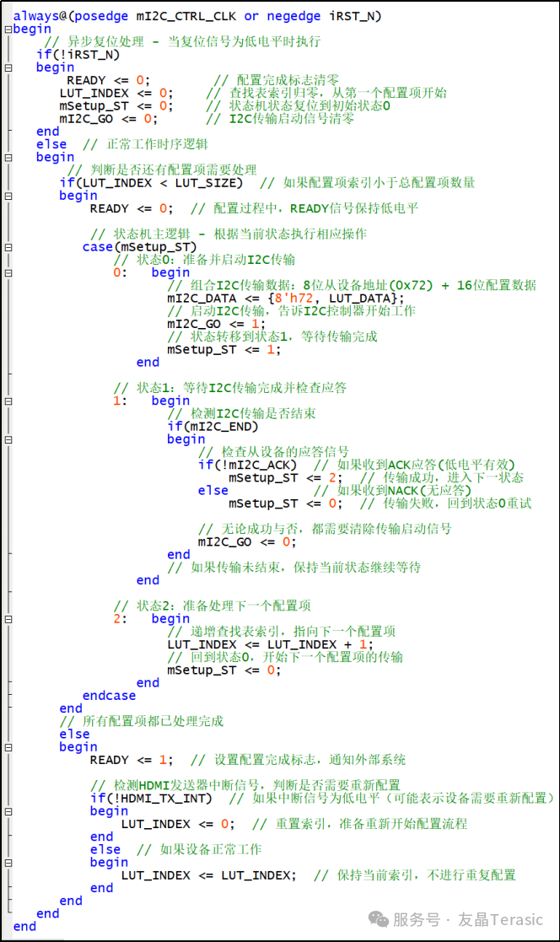
Task: Click the always@(posedge mI2C_CTRL_CLK line
Action: [197, 16]
